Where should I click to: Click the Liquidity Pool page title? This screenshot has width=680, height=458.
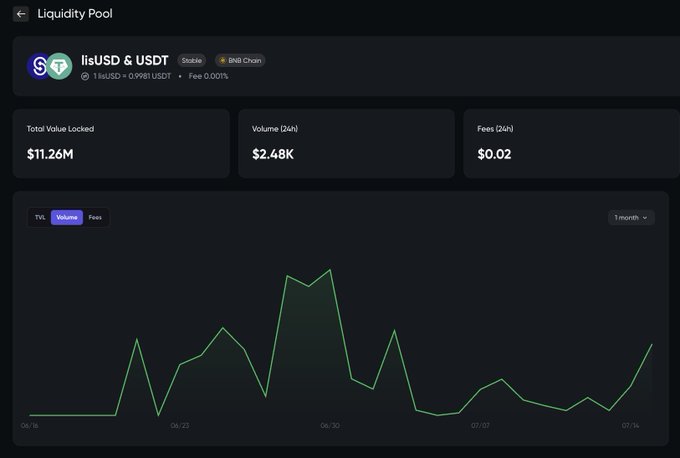click(75, 13)
